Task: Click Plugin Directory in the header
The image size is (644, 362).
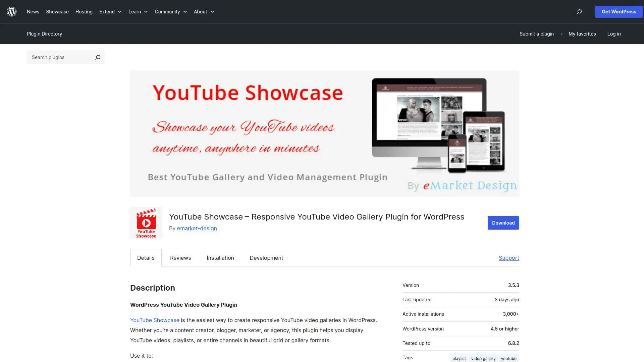Action: pyautogui.click(x=44, y=34)
